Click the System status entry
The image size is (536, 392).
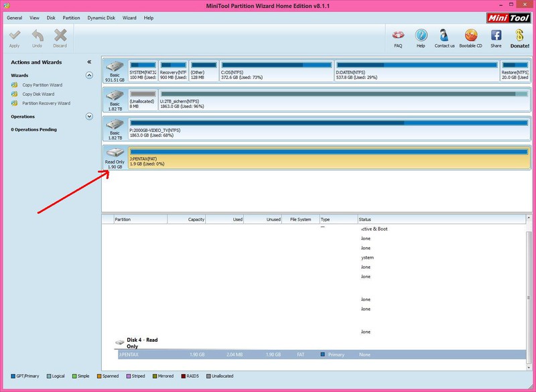pyautogui.click(x=367, y=257)
